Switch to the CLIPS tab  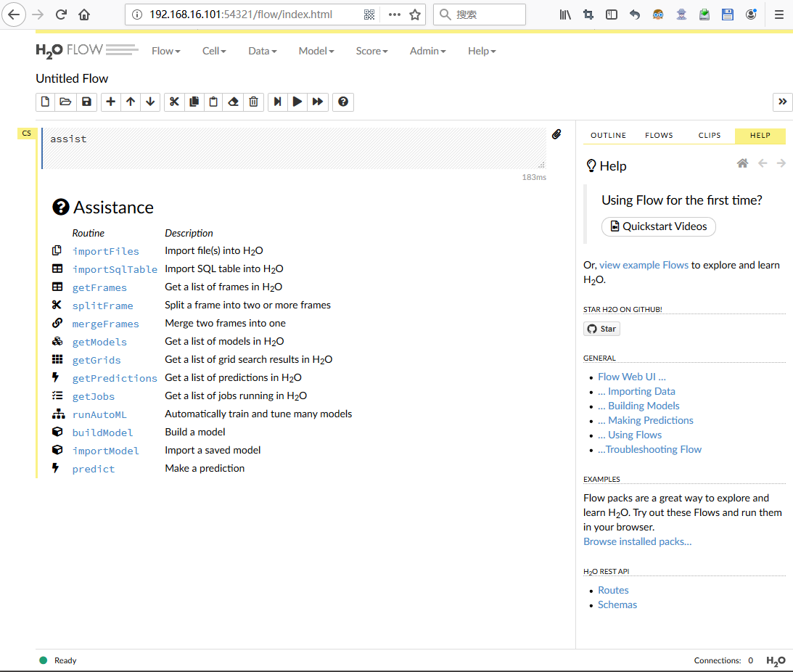point(710,135)
